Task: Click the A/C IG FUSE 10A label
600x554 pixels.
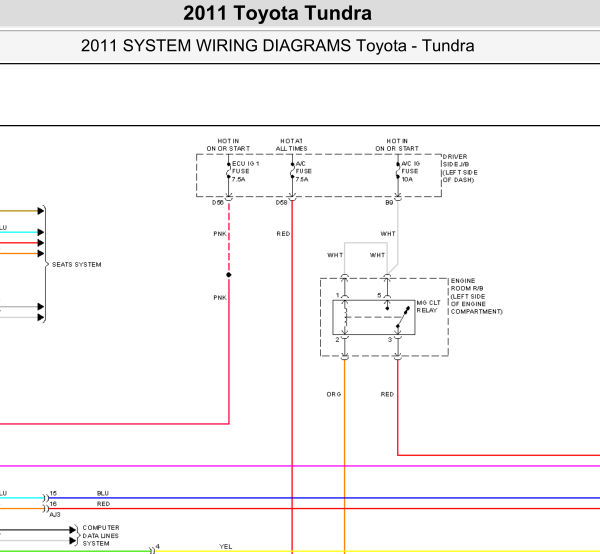Action: click(410, 171)
